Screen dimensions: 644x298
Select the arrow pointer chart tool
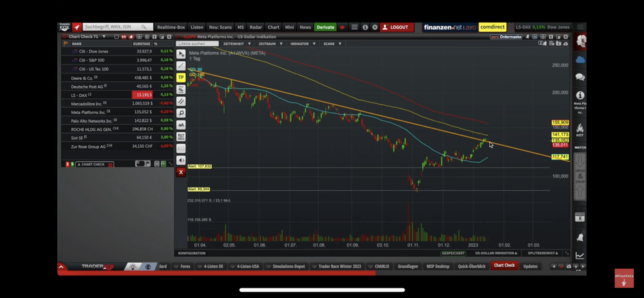[x=181, y=54]
